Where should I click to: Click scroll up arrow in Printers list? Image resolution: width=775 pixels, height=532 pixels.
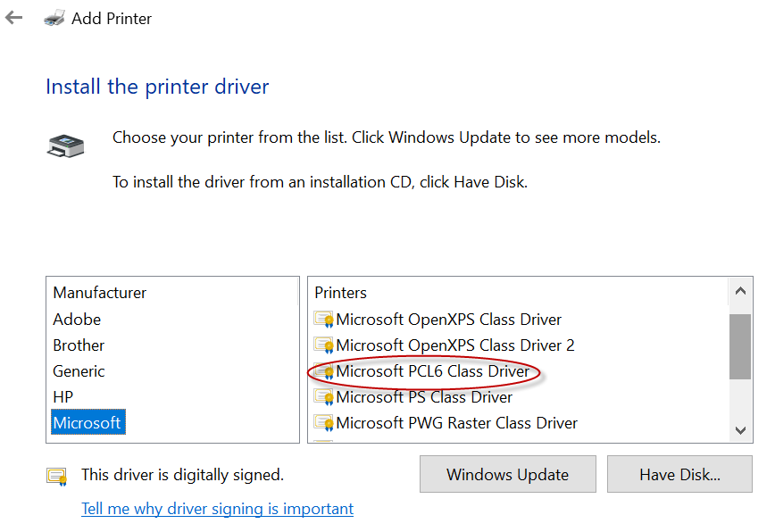tap(740, 291)
